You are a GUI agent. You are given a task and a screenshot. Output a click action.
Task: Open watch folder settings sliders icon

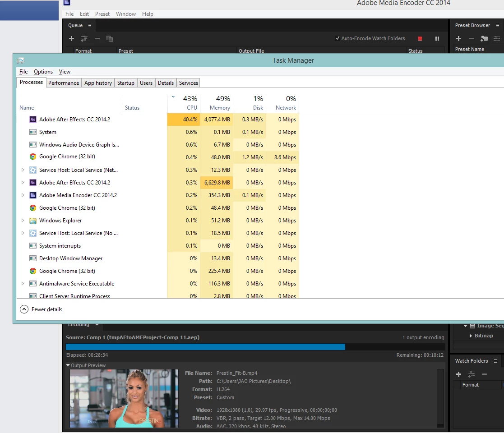click(471, 374)
